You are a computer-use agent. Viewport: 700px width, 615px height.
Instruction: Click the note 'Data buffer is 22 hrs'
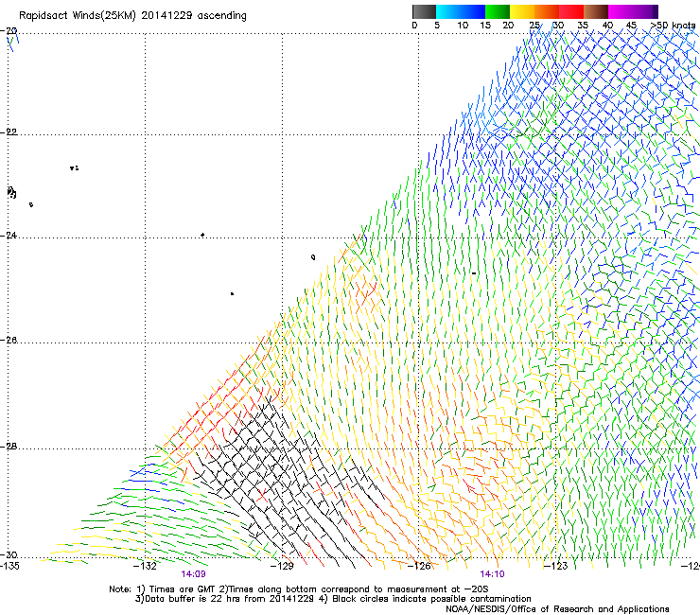click(x=188, y=599)
